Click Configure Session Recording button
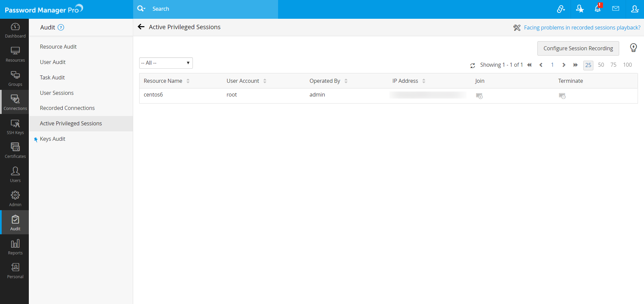 click(578, 48)
